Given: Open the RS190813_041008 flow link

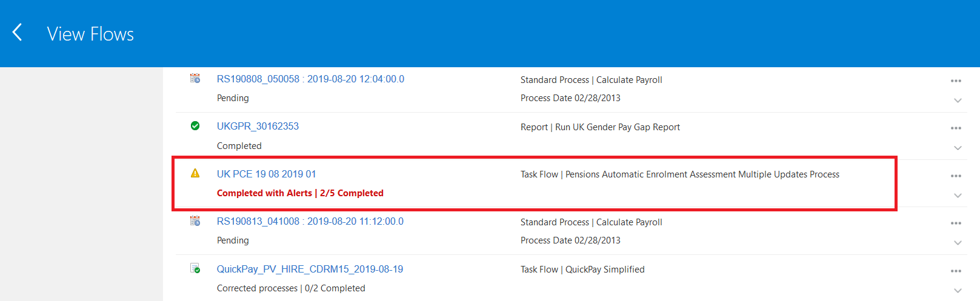Looking at the screenshot, I should (310, 221).
